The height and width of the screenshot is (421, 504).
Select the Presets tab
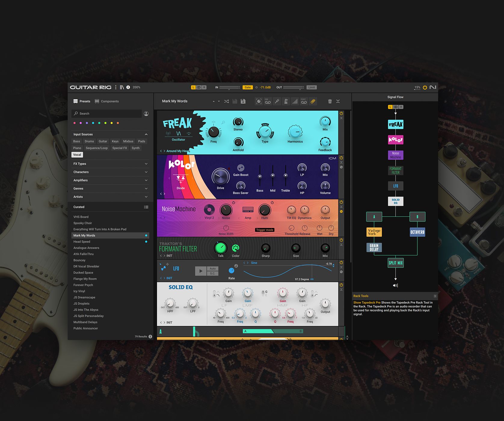coord(82,101)
